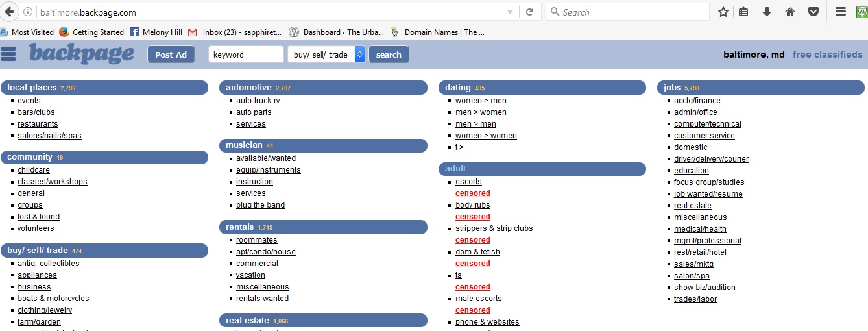Open the women > men link
Image resolution: width=868 pixels, height=331 pixels.
[x=481, y=101]
